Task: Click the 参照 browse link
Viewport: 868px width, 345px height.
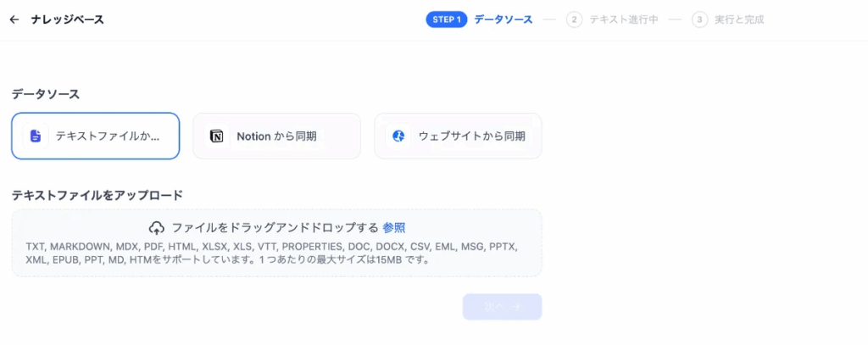Action: click(x=393, y=228)
